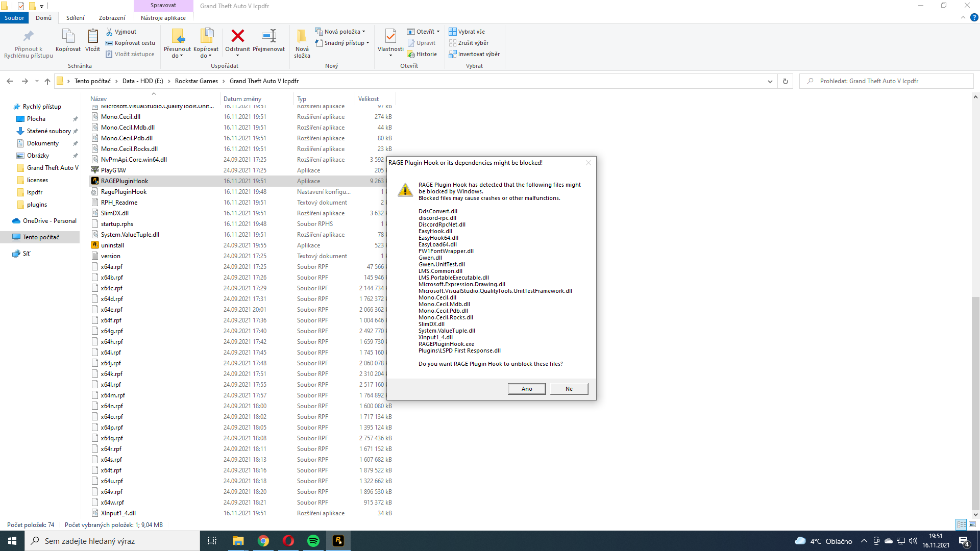Click the red Odstranit delete icon

pyautogui.click(x=237, y=37)
